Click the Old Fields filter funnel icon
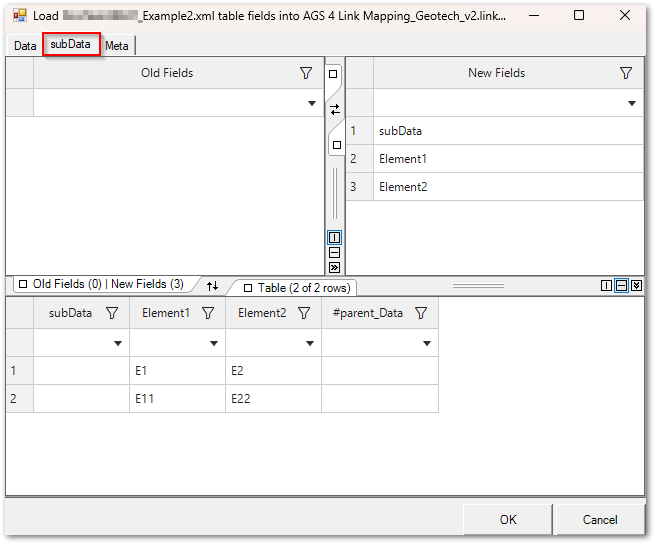 306,73
